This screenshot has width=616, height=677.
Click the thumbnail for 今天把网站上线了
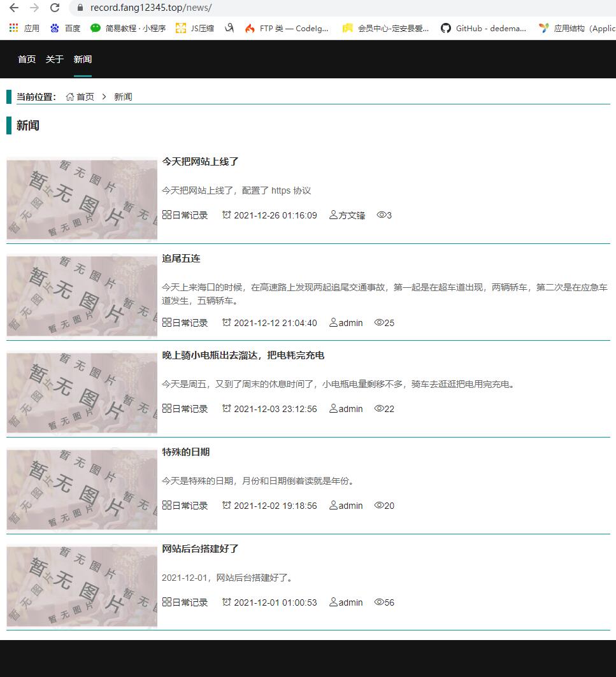pyautogui.click(x=82, y=199)
